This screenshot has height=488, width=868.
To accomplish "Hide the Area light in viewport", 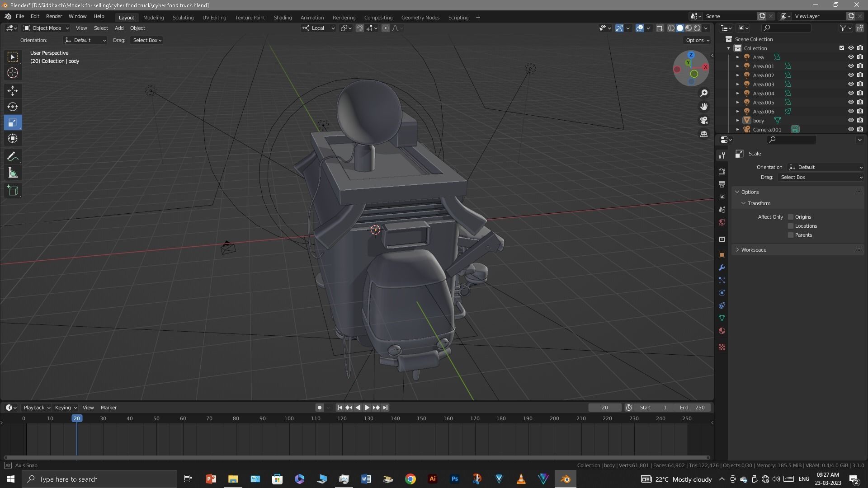I will (850, 57).
